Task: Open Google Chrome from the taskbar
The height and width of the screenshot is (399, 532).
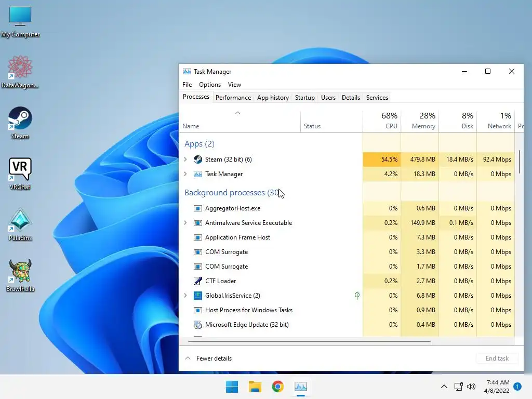Action: click(x=277, y=387)
